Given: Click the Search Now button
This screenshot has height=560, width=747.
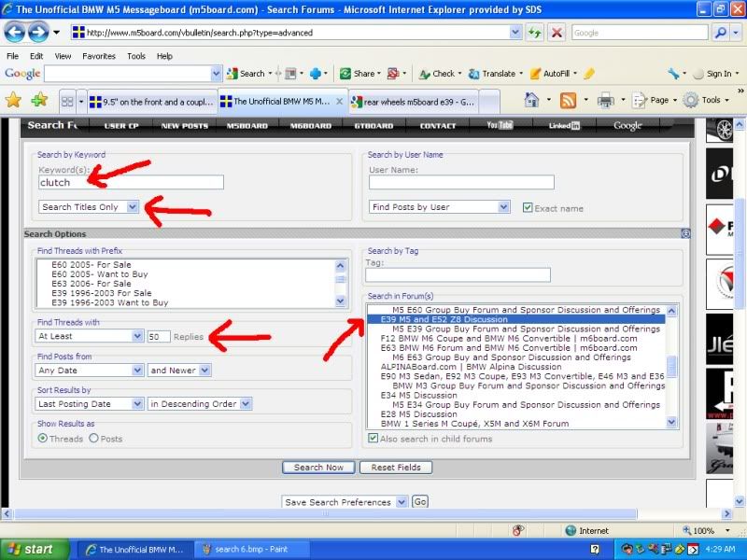Looking at the screenshot, I should [318, 468].
